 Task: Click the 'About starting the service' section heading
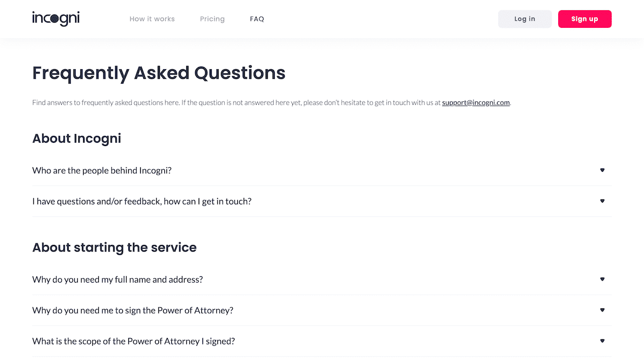[114, 247]
